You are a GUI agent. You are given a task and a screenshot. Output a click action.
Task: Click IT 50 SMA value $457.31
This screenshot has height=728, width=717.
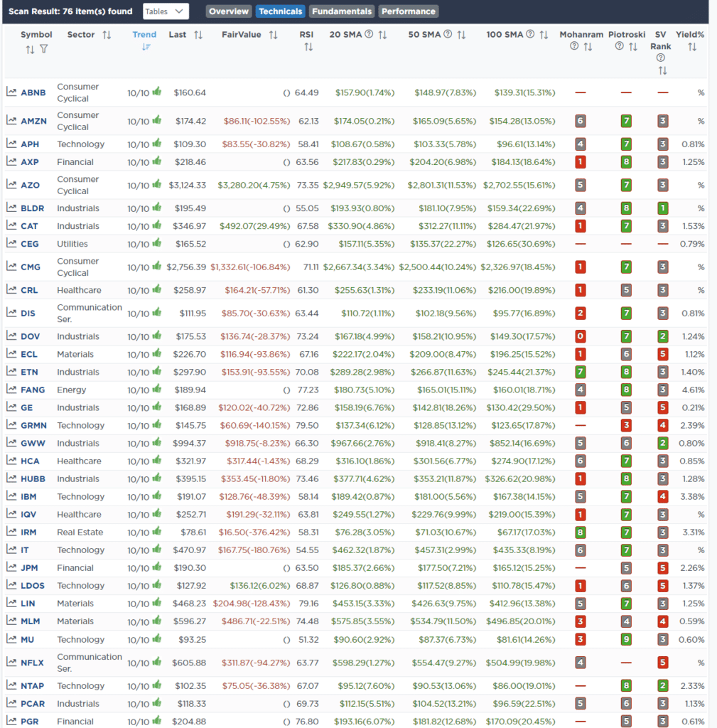click(446, 550)
